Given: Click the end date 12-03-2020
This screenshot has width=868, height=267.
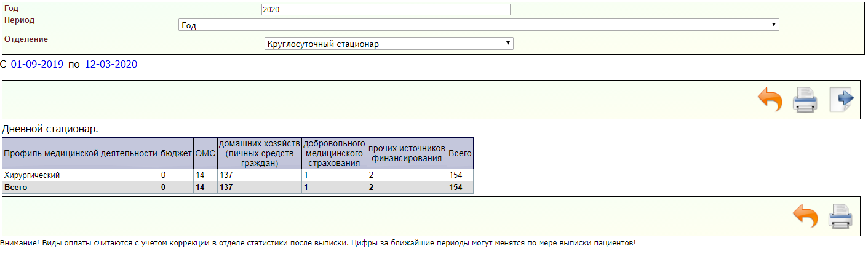Looking at the screenshot, I should point(111,64).
